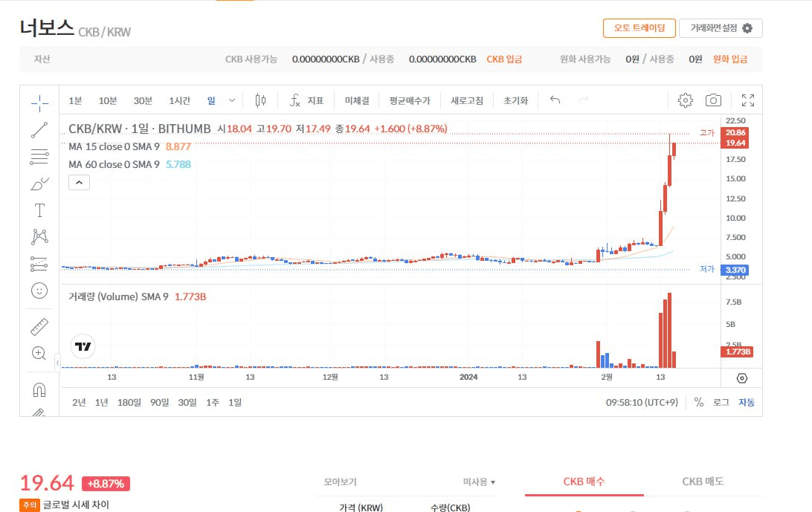Open timezone menu at 09:58:10 (UTC+9)
Screen dimensions: 812x512
(642, 402)
